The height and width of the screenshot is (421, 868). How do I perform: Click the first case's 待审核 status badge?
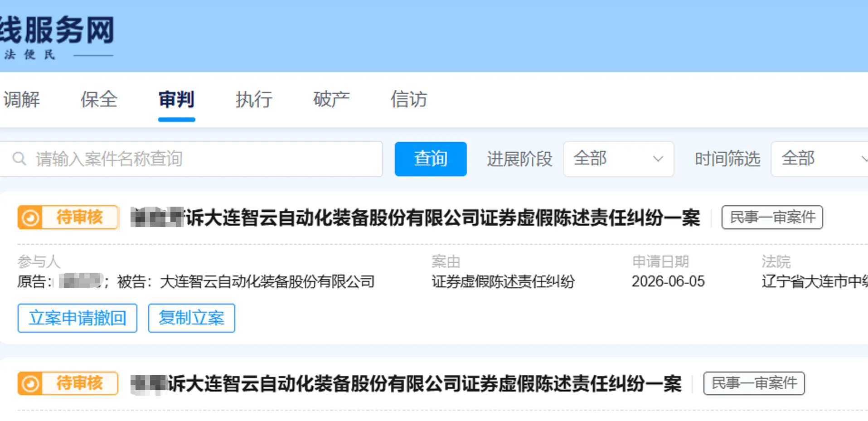68,218
